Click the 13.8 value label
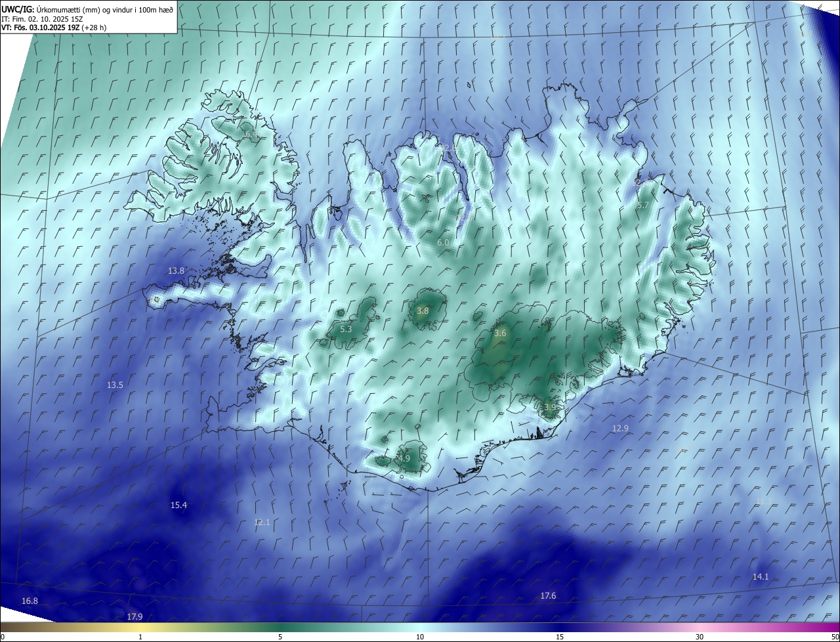 click(176, 270)
